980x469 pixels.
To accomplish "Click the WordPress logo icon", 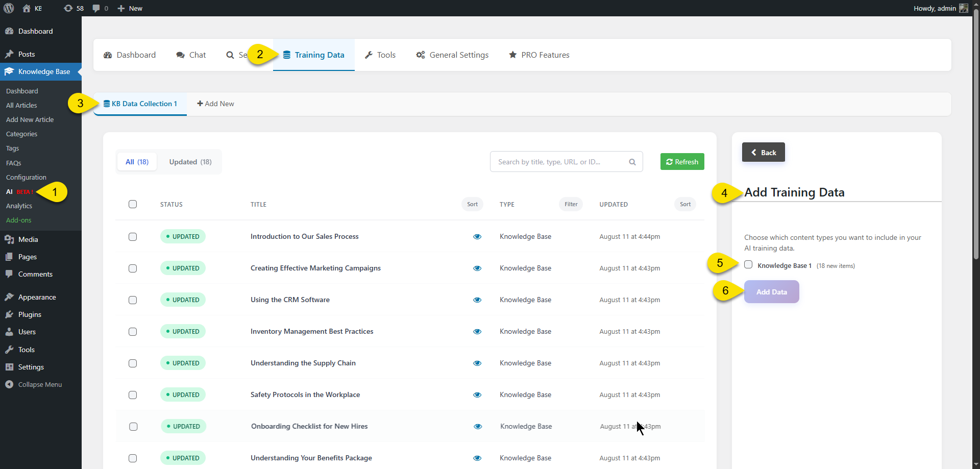I will point(9,8).
